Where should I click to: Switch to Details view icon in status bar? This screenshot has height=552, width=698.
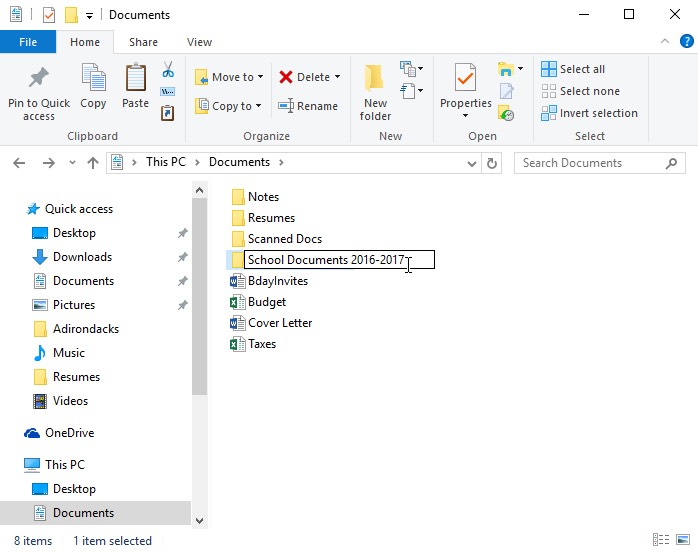click(x=661, y=540)
